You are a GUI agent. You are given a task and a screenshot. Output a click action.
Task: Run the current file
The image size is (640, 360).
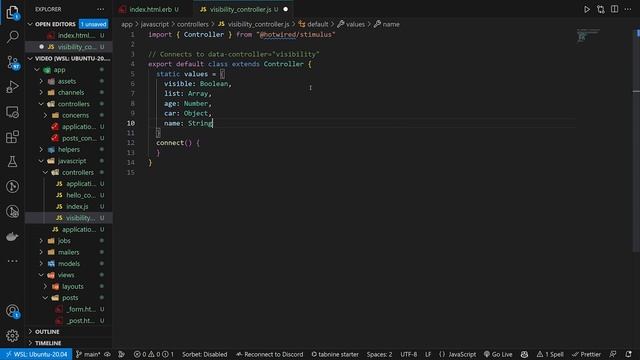coord(587,9)
